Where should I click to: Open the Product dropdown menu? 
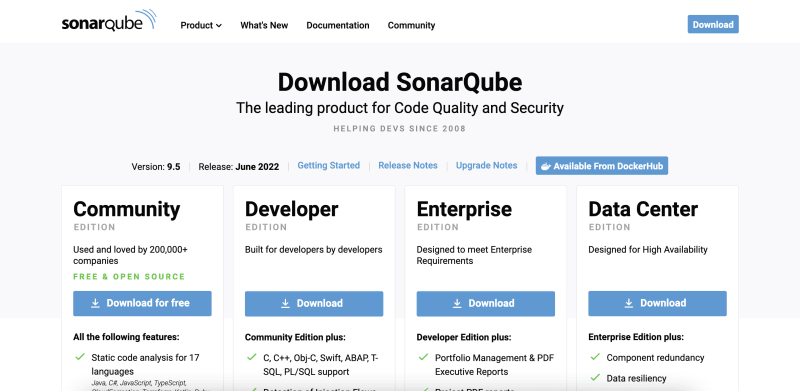point(201,25)
